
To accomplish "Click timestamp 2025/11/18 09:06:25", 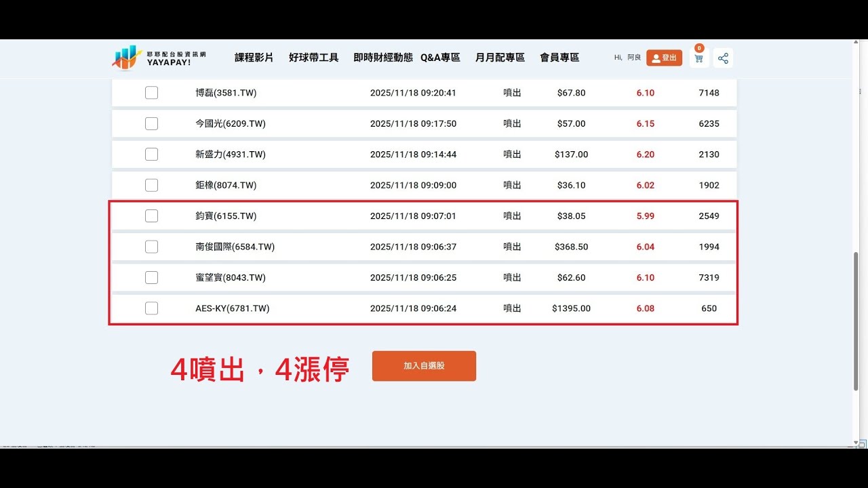I will click(x=413, y=277).
